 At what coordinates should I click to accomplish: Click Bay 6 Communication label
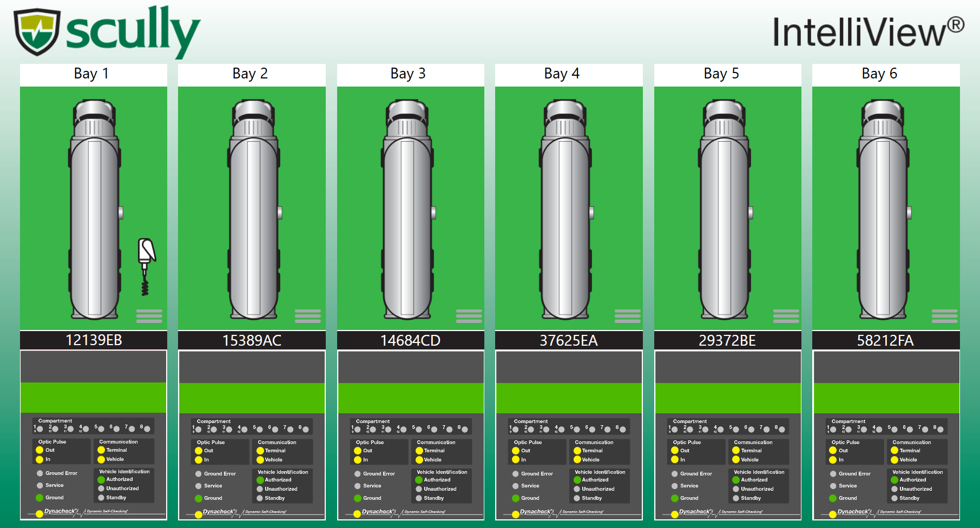tap(912, 443)
